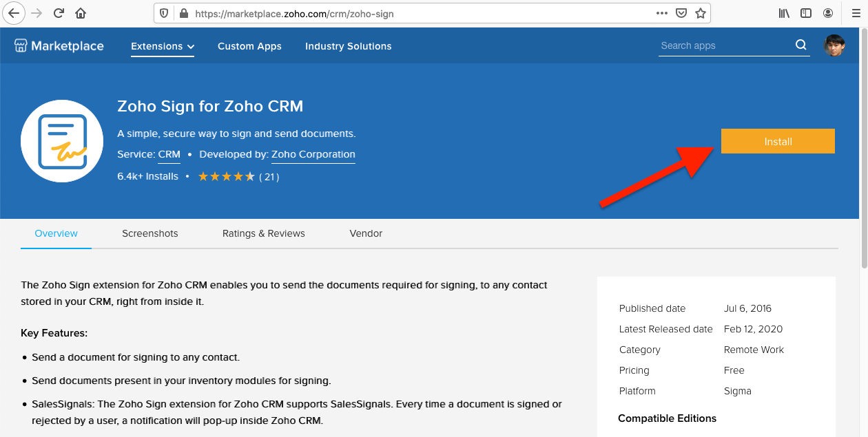The image size is (868, 437).
Task: Click the browser forward arrow
Action: coord(37,13)
